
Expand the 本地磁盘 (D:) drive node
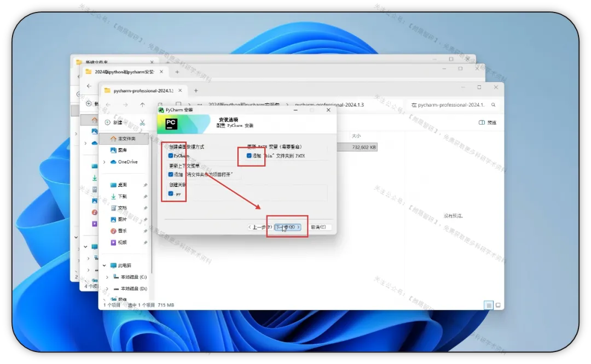pyautogui.click(x=107, y=289)
